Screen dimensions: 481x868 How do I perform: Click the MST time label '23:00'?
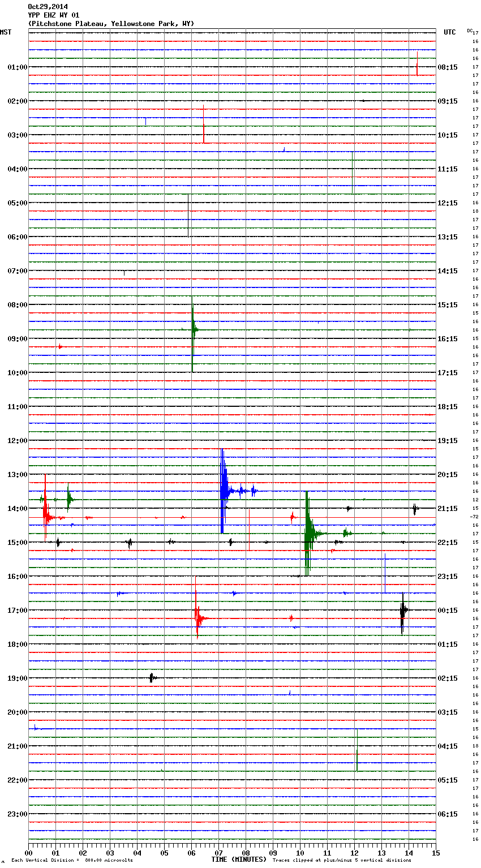pyautogui.click(x=18, y=814)
